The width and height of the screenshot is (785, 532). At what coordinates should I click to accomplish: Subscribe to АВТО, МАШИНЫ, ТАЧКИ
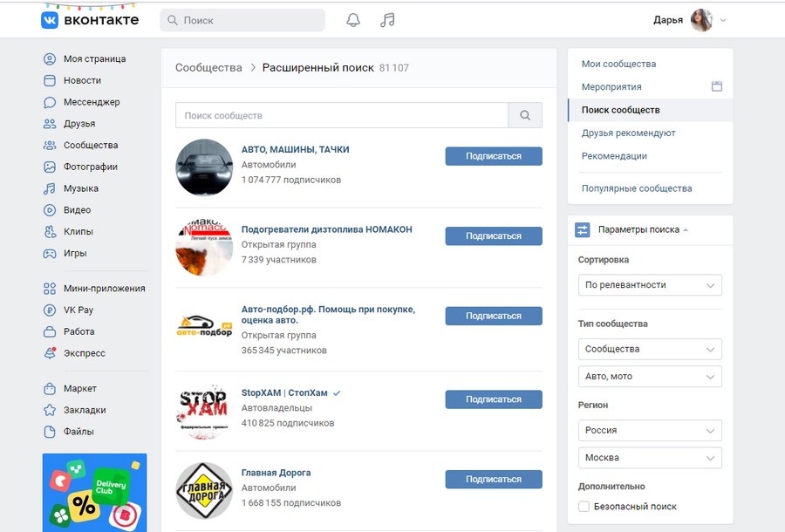coord(494,156)
